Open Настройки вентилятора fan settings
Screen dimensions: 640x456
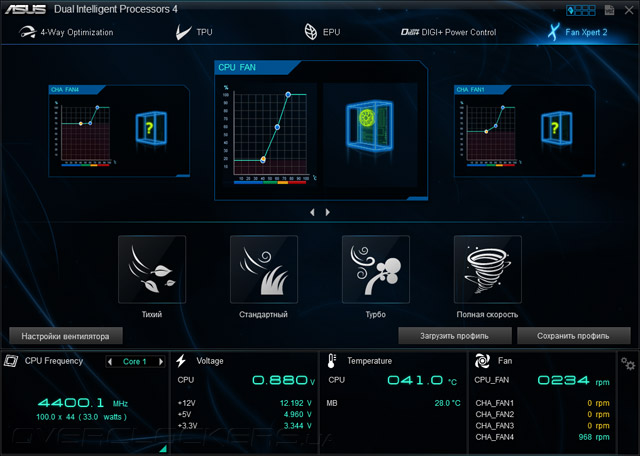point(66,336)
